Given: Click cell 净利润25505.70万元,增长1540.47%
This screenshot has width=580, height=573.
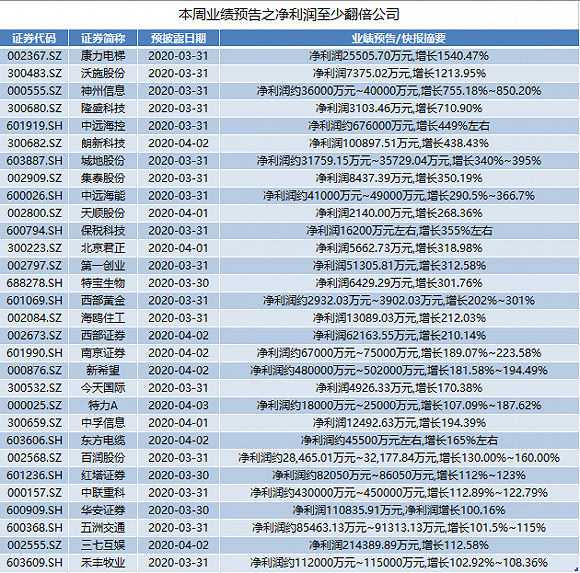Looking at the screenshot, I should click(x=399, y=56).
